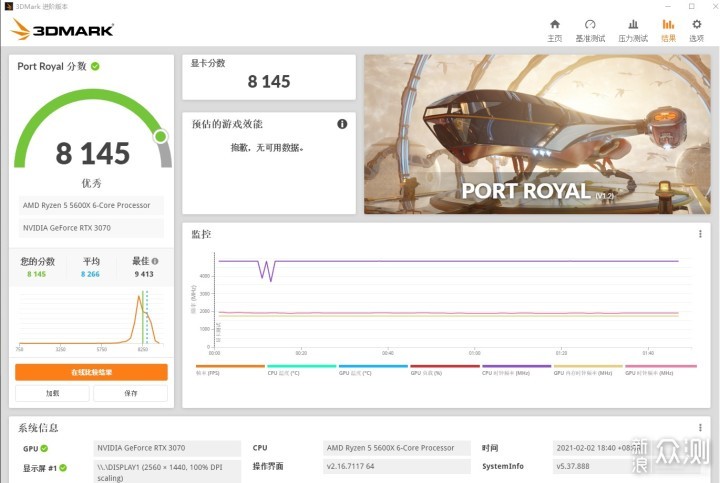The width and height of the screenshot is (720, 483).
Task: Click the version value v2.16.7117 64
Action: [397, 466]
